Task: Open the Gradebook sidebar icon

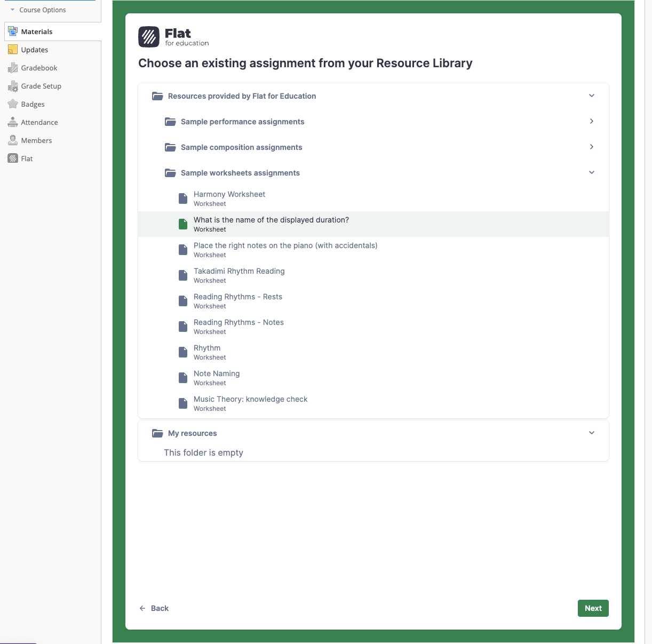Action: tap(13, 68)
